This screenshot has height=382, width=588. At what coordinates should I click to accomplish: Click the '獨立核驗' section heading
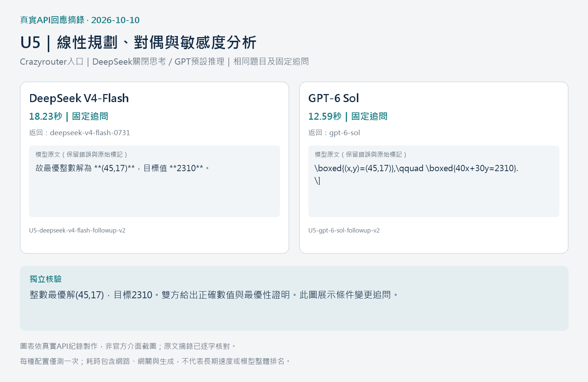46,279
